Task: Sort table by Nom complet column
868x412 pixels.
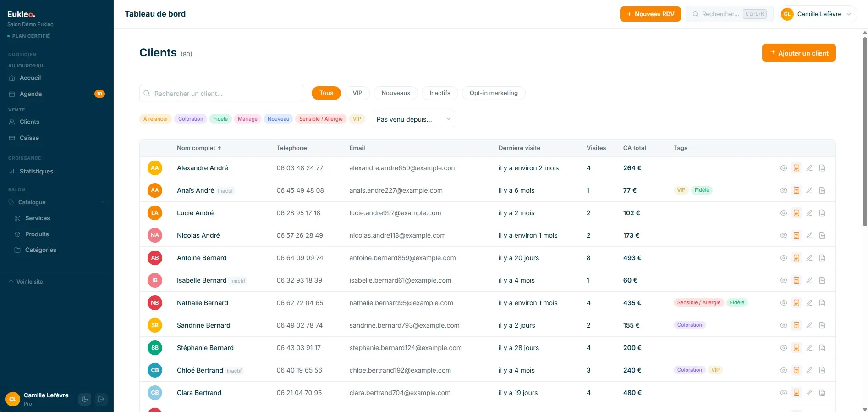Action: coord(199,148)
